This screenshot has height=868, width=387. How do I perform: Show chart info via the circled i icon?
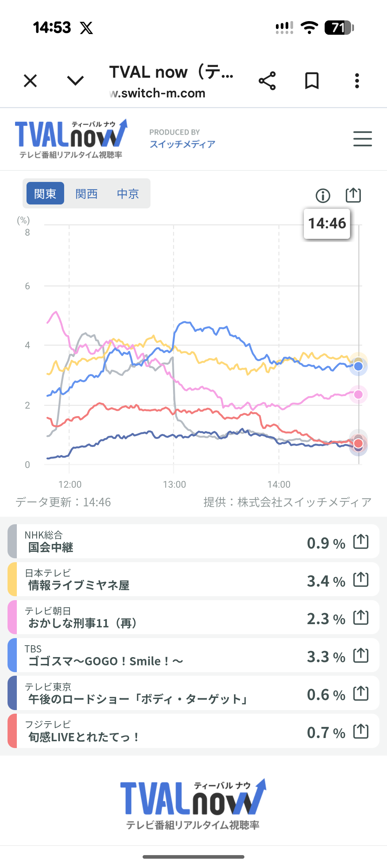point(323,196)
